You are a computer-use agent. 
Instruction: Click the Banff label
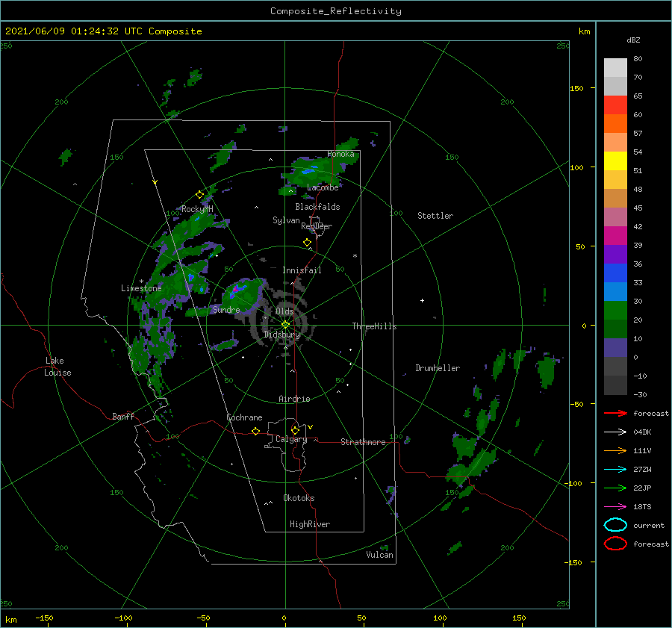click(123, 416)
